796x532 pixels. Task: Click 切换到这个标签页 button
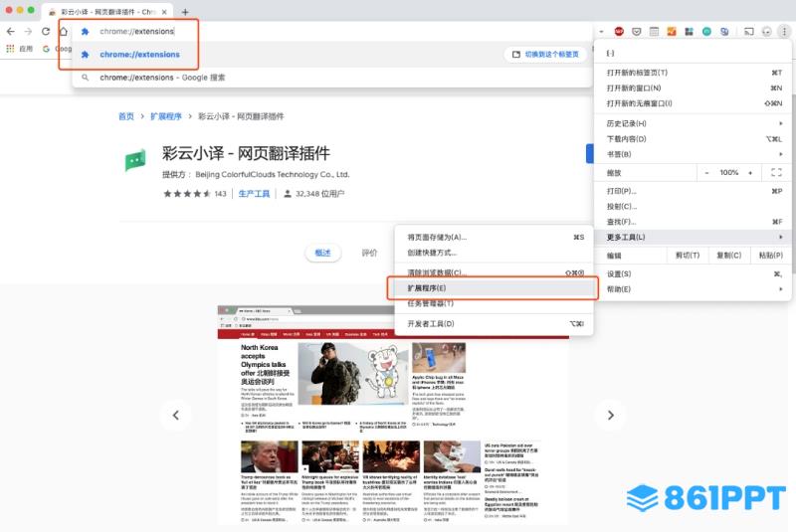545,55
